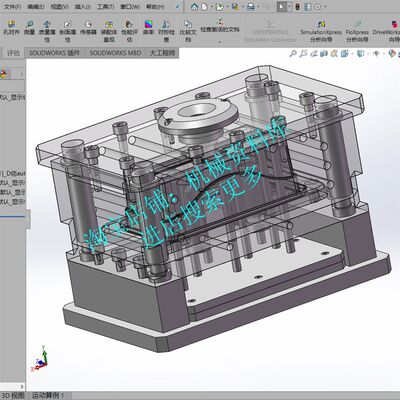Open the 视图(V) menu
This screenshot has height=400, width=400.
(59, 7)
